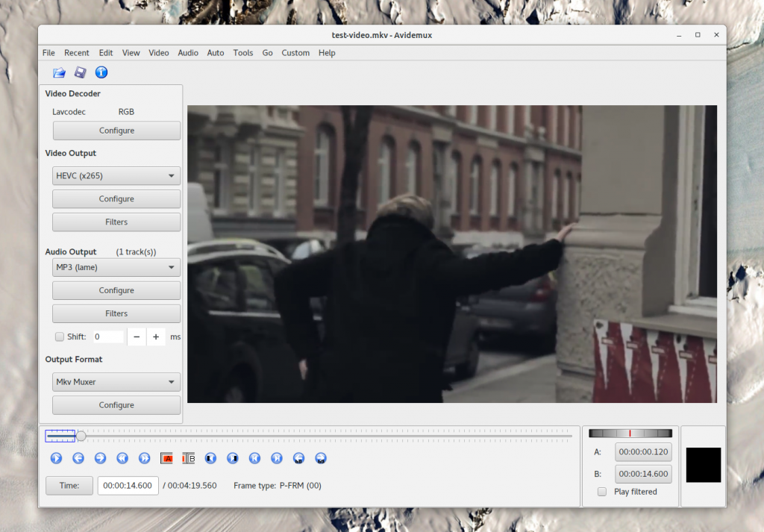Enable the audio Shift checkbox
764x532 pixels.
(60, 337)
